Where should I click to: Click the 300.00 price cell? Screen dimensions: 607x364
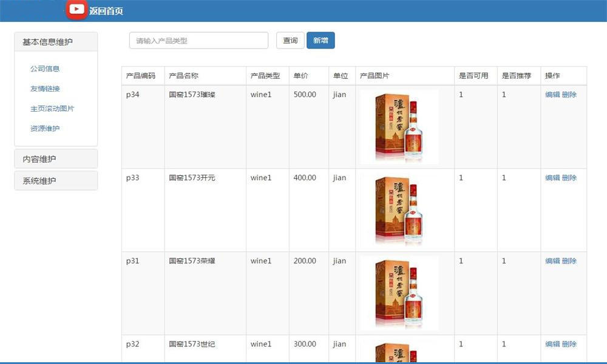point(309,348)
